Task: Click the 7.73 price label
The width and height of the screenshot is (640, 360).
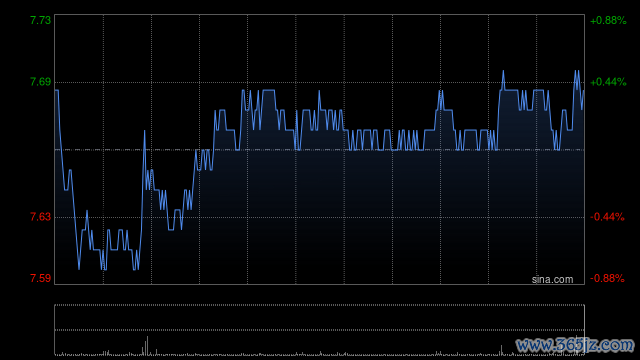Action: tap(41, 20)
